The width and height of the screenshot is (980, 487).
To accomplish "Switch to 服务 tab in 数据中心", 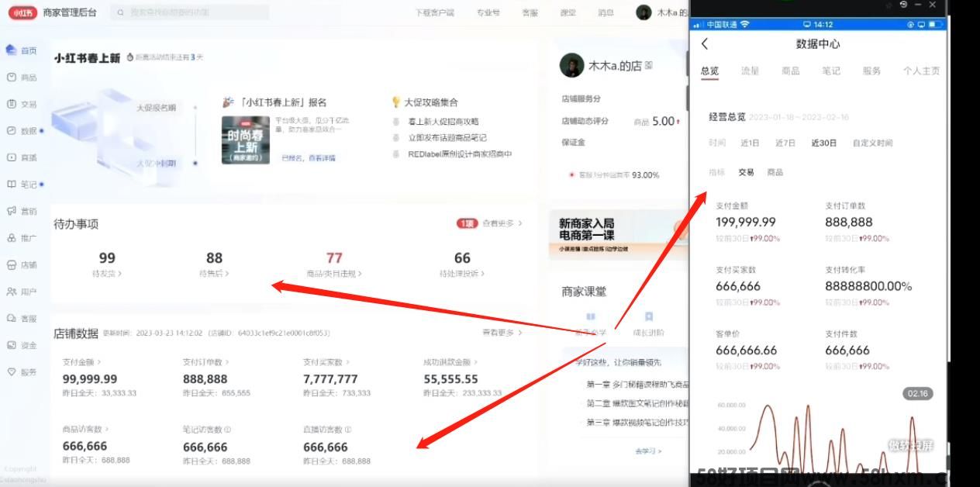I will pyautogui.click(x=871, y=71).
